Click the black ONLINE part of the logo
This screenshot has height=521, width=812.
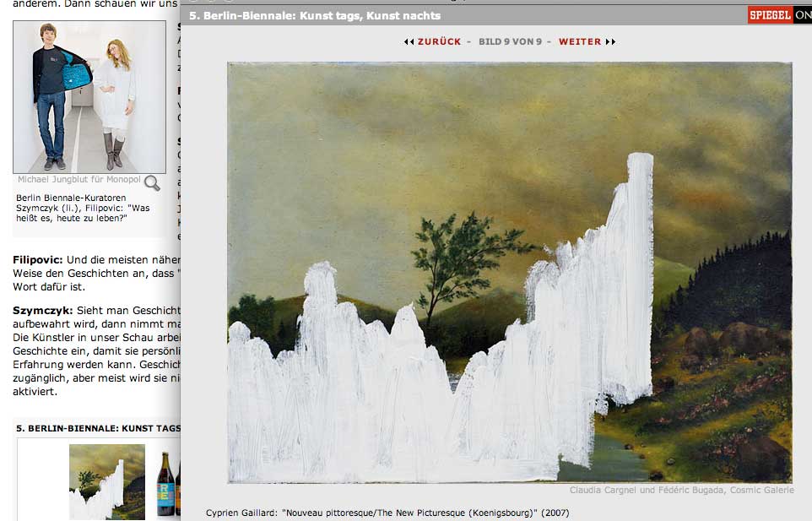[x=803, y=15]
